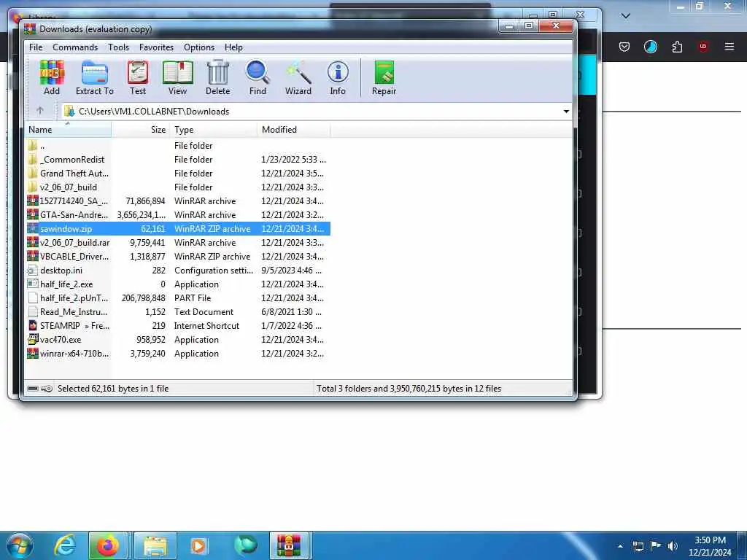Click uBlock Origin extension icon
This screenshot has width=747, height=560.
tap(703, 46)
